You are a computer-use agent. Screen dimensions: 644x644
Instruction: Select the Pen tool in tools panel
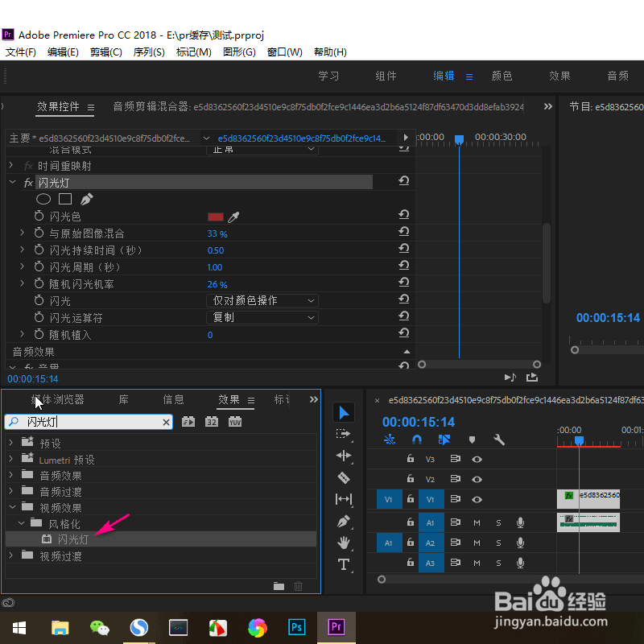(344, 521)
